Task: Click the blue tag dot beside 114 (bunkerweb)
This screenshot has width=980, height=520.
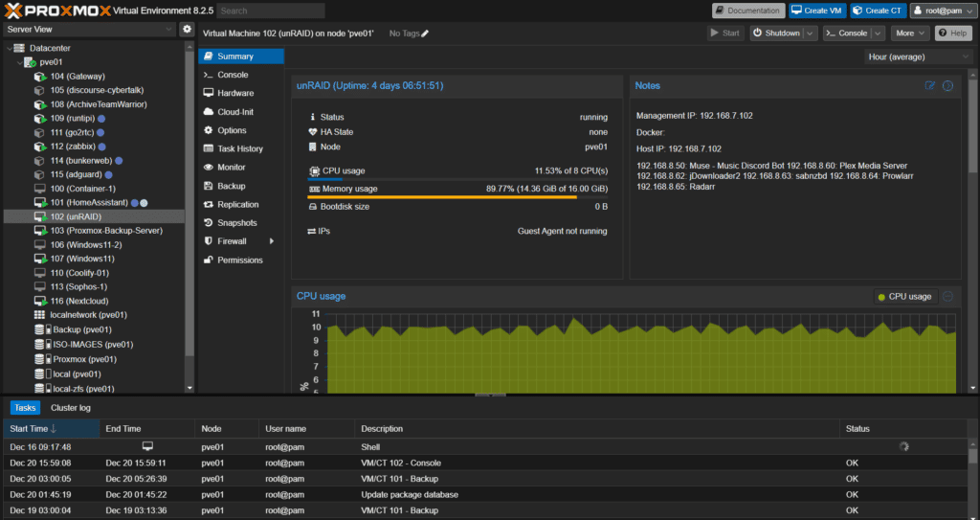Action: coord(119,161)
